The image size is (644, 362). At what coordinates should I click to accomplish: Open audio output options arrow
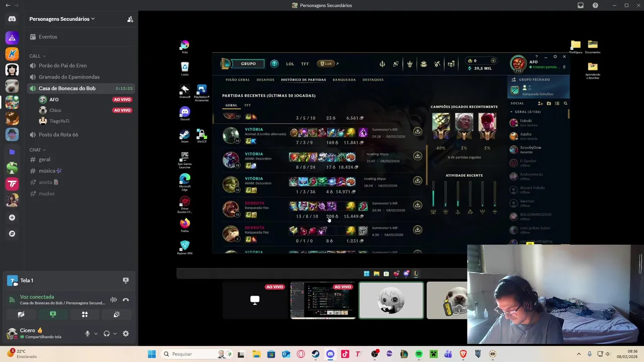tap(115, 333)
